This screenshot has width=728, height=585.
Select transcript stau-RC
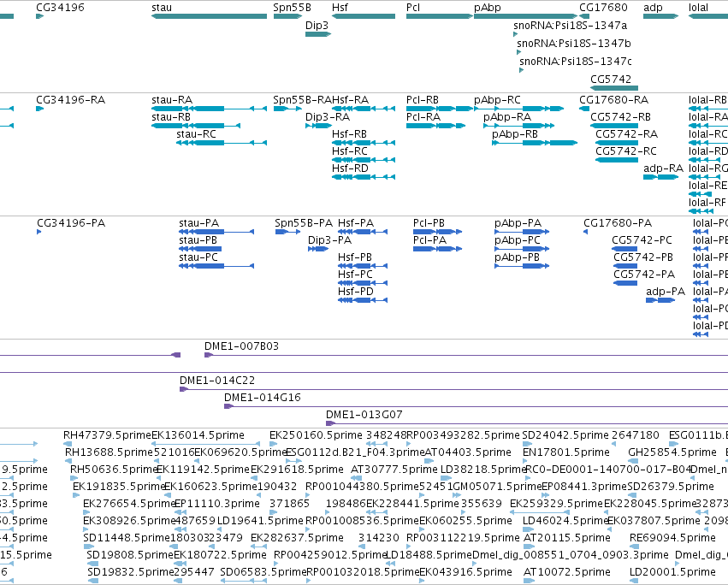point(197,134)
